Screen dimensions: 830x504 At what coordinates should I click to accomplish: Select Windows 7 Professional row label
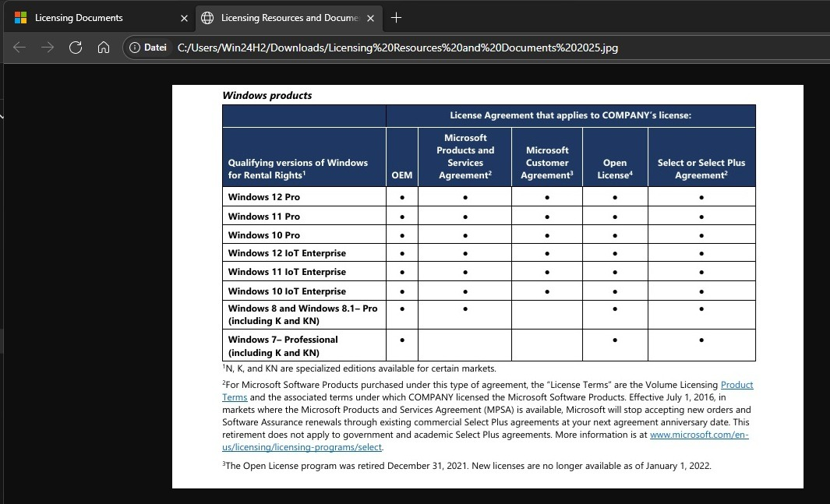click(x=283, y=346)
